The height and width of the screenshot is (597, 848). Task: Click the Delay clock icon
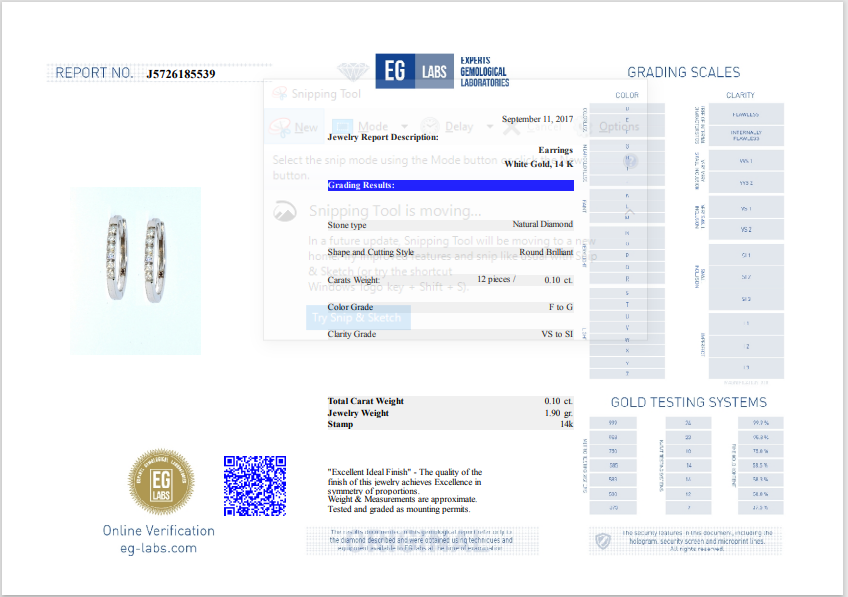pos(430,127)
